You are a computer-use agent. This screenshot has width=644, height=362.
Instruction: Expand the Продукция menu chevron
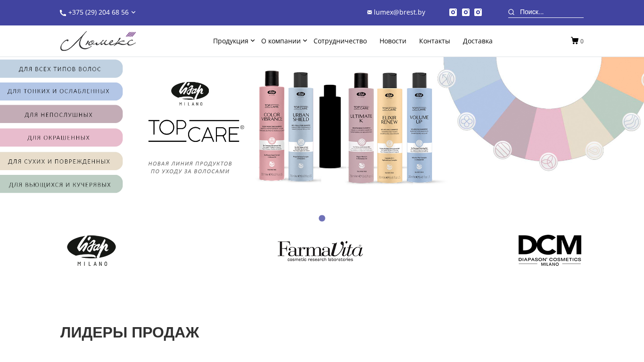pyautogui.click(x=253, y=41)
